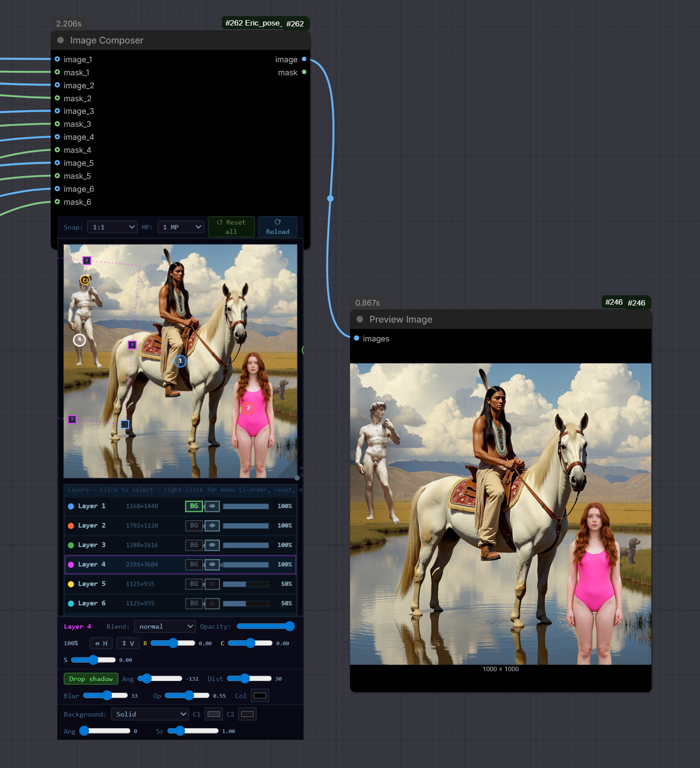Set Layer 4 as BG

point(194,565)
